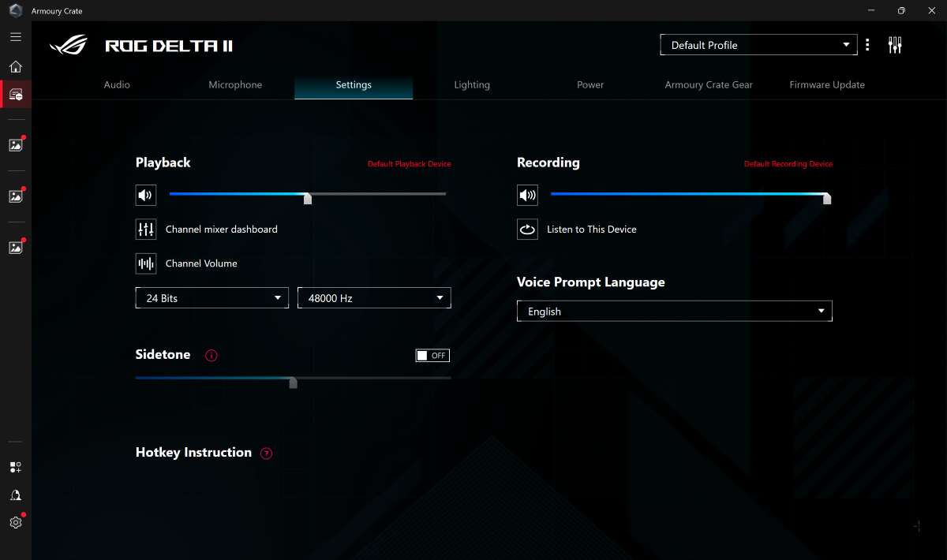Viewport: 947px width, 560px height.
Task: Open the Channel Volume icon
Action: click(146, 264)
